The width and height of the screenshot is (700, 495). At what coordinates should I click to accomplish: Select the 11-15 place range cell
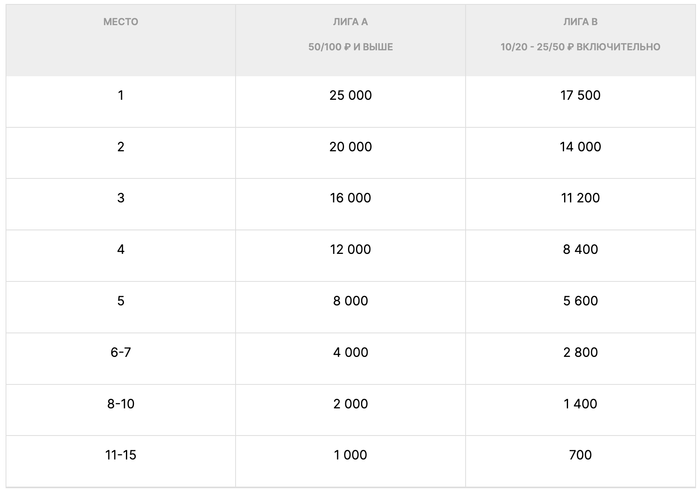(121, 455)
